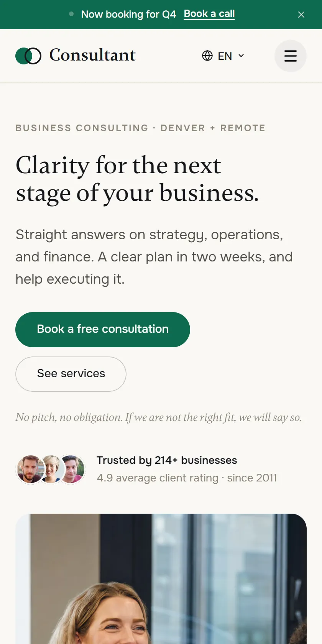Viewport: 322px width, 644px height.
Task: Click the globe language icon
Action: point(207,56)
